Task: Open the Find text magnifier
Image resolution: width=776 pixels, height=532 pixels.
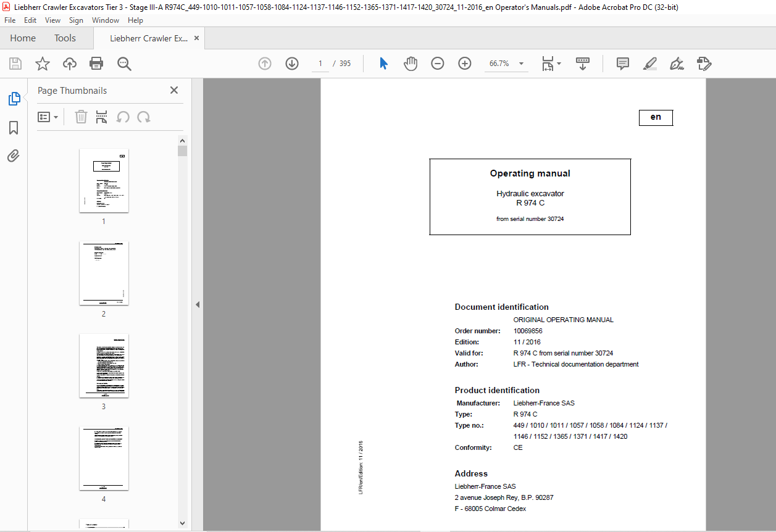Action: [125, 64]
